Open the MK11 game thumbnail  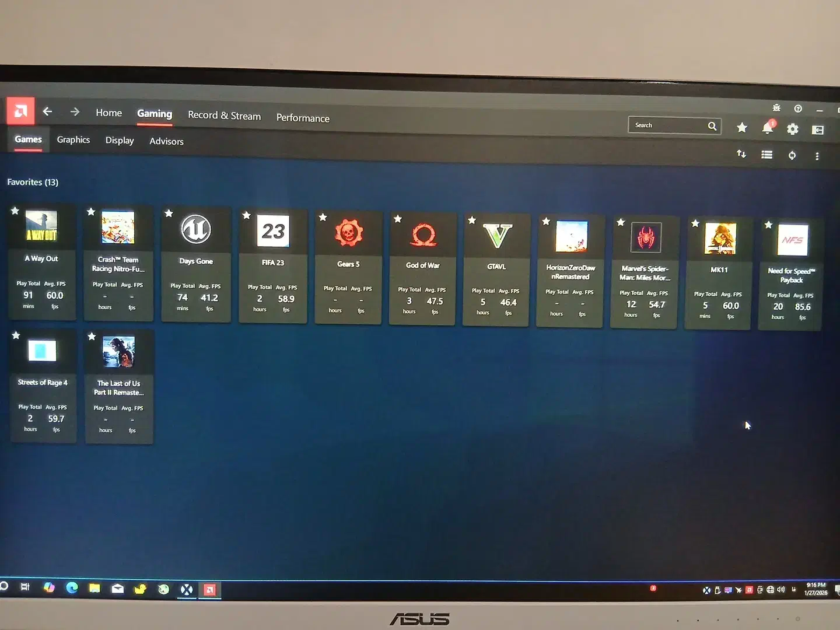tap(720, 239)
